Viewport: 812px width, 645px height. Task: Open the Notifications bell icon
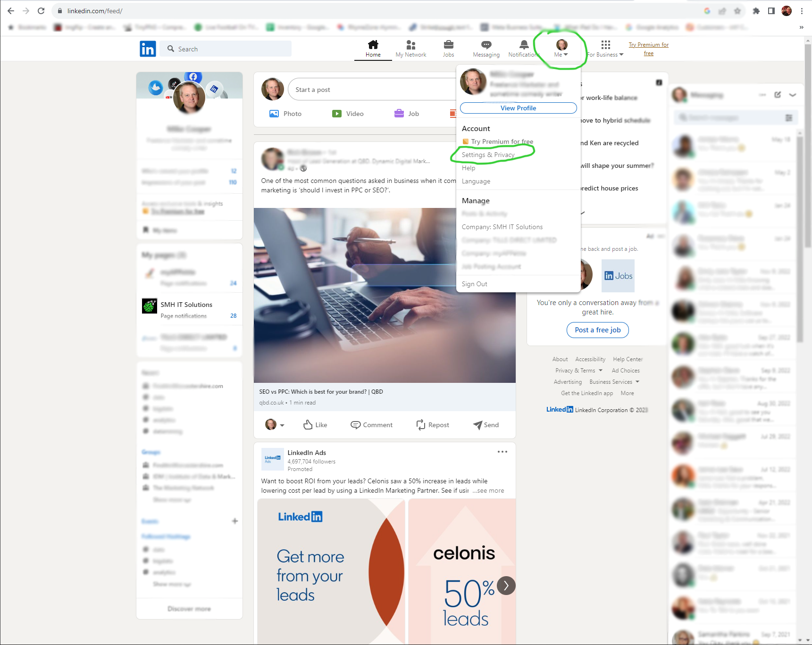pyautogui.click(x=524, y=45)
